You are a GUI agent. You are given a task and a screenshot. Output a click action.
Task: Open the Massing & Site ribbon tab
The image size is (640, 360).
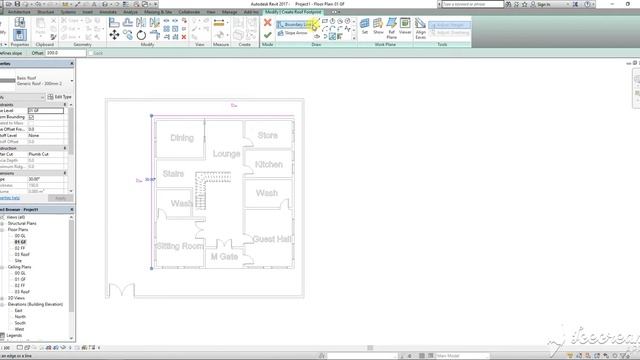click(158, 12)
